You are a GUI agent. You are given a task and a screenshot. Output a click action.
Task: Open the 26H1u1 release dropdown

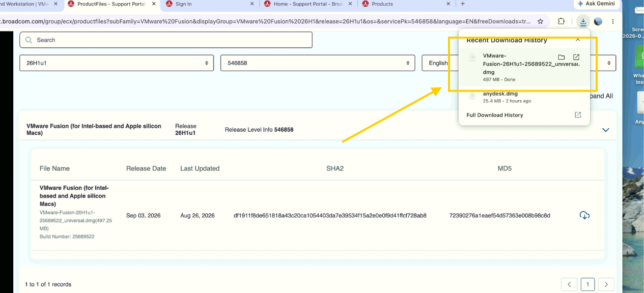click(x=118, y=63)
